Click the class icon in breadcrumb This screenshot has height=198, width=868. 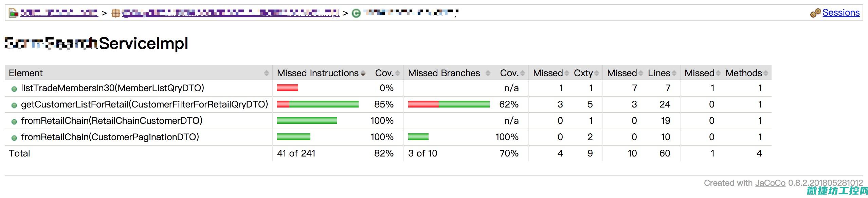[356, 13]
